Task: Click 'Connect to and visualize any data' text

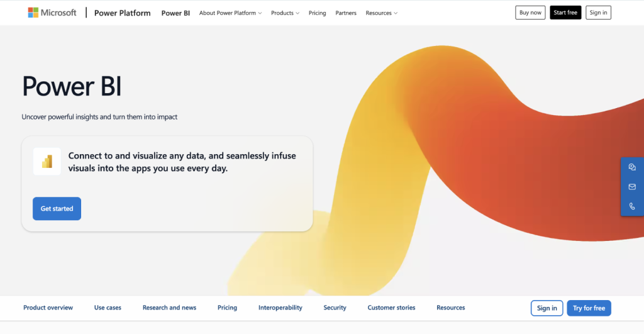Action: tap(182, 162)
